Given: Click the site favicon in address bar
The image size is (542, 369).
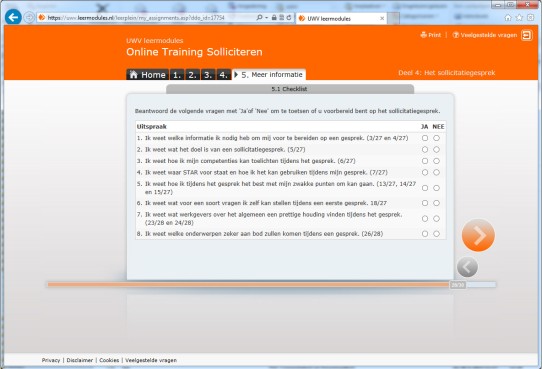Looking at the screenshot, I should pyautogui.click(x=42, y=17).
